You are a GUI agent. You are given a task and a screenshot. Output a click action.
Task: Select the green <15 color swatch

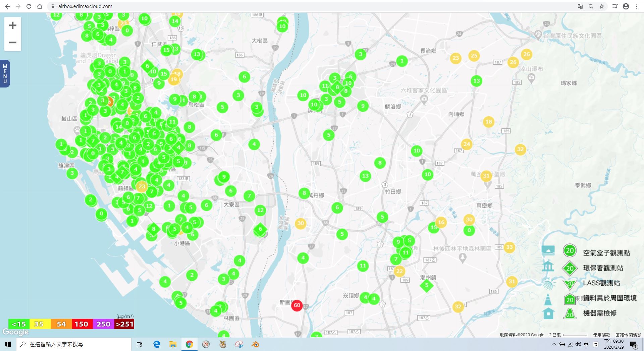[19, 324]
